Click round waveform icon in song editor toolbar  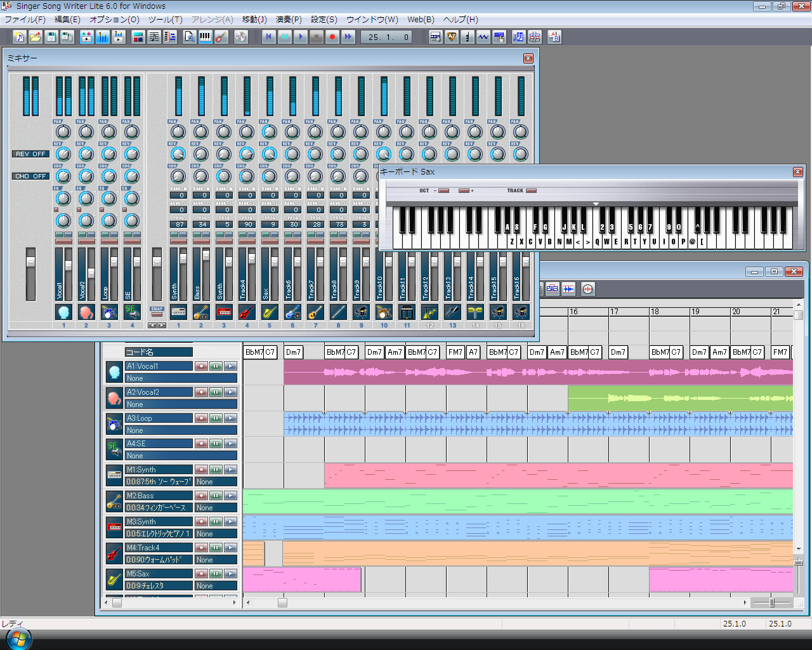[x=587, y=289]
